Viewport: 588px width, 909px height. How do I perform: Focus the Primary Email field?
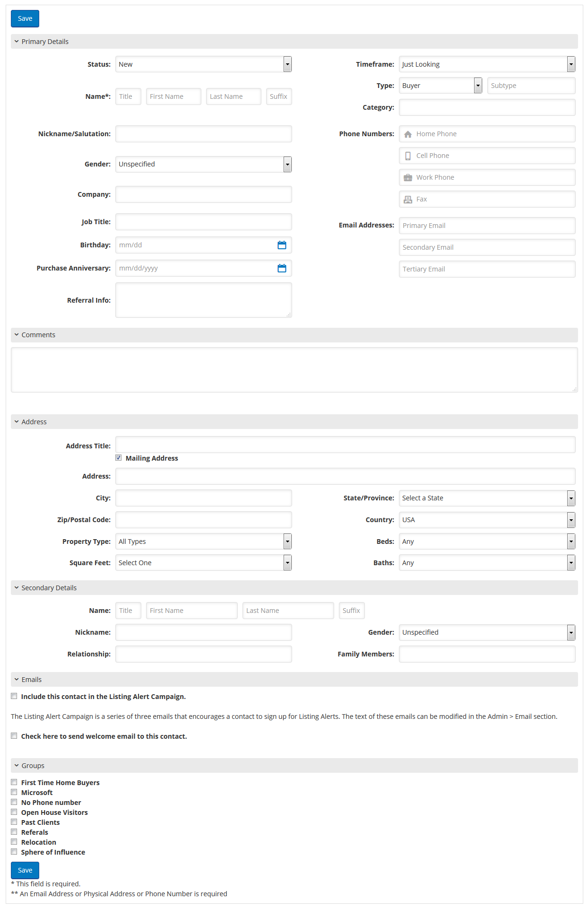(487, 226)
